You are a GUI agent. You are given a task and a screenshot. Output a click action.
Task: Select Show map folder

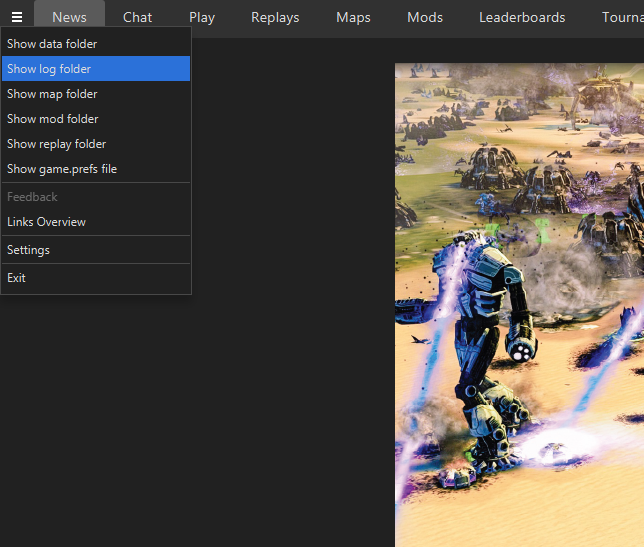pyautogui.click(x=96, y=94)
